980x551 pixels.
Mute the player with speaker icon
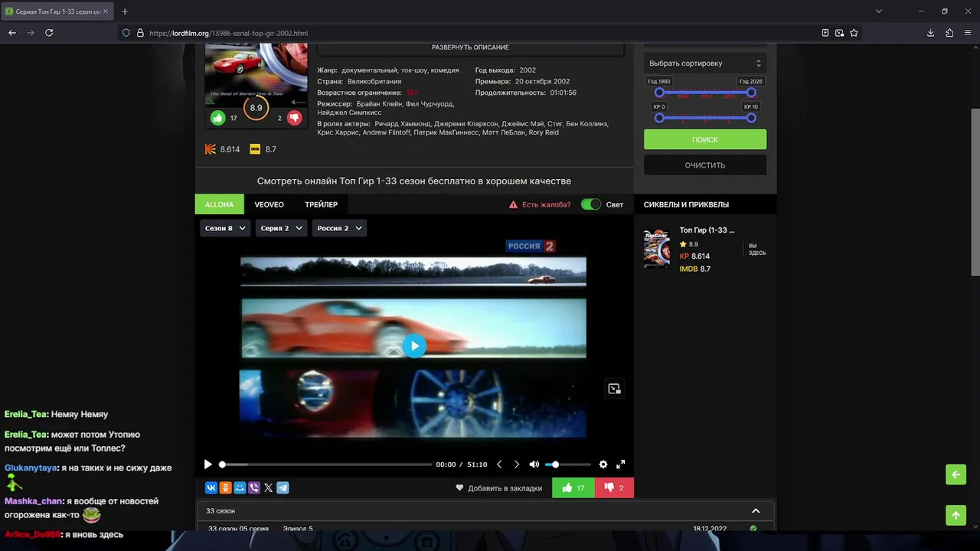click(534, 465)
